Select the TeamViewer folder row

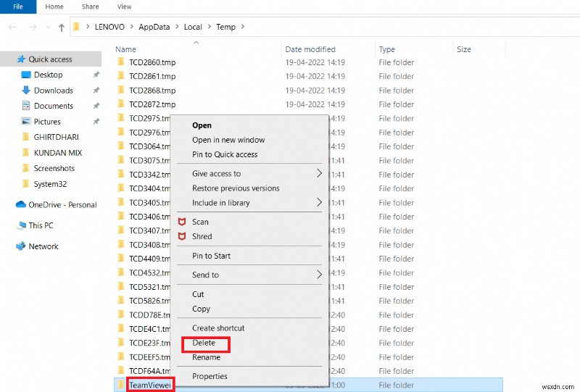coord(309,385)
